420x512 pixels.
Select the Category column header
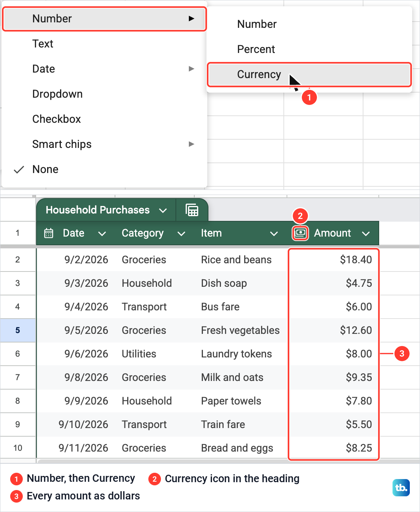coord(142,233)
